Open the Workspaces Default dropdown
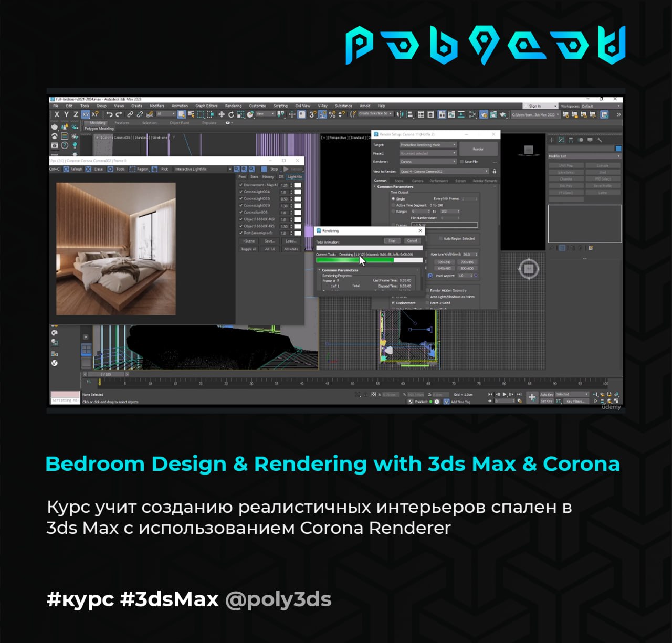Screen dimensions: 672x643 point(601,106)
